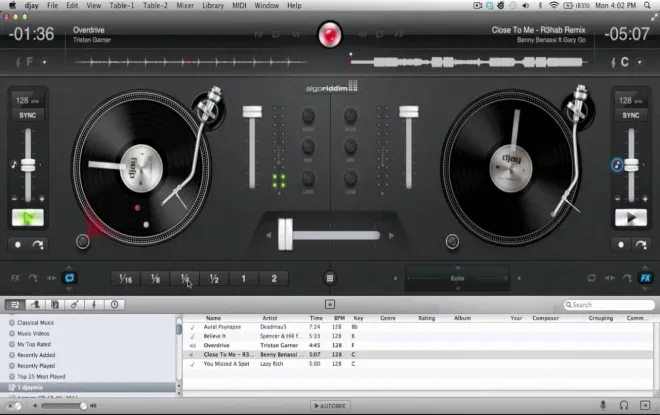Move crossfader with right arrow button
The image size is (660, 415).
391,235
